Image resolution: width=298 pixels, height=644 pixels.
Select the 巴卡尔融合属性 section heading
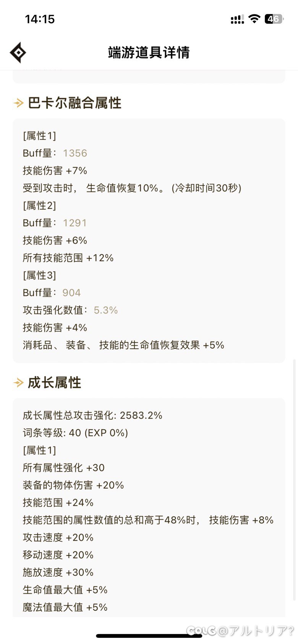74,103
